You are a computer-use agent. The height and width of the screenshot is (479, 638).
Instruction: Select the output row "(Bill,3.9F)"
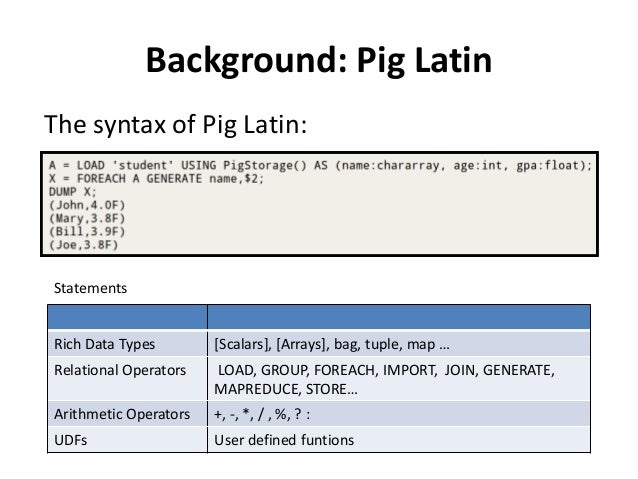coord(87,232)
